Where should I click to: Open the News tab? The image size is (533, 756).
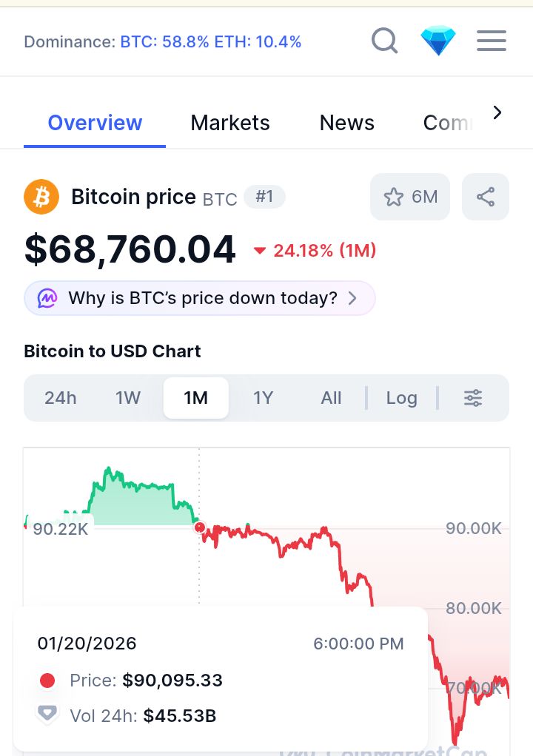pyautogui.click(x=347, y=123)
